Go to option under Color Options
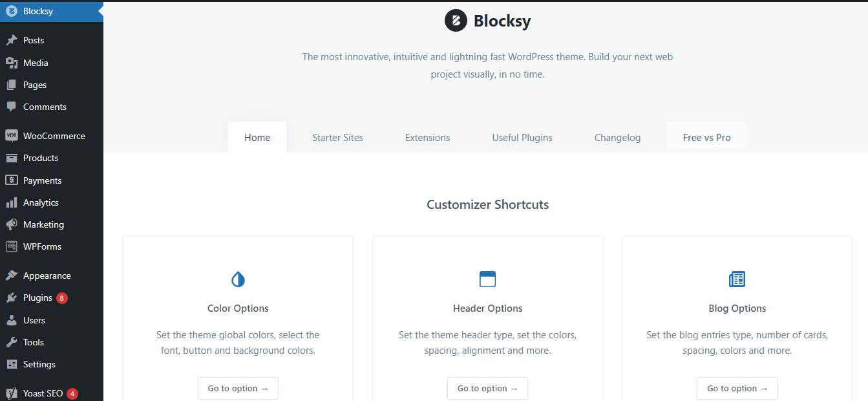The width and height of the screenshot is (868, 401). [x=238, y=389]
